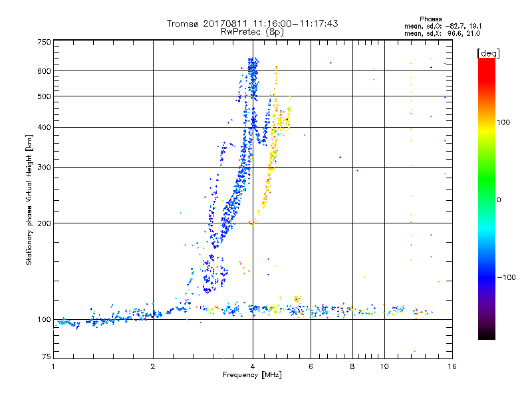Click the x-axis tick label '10'

384,366
